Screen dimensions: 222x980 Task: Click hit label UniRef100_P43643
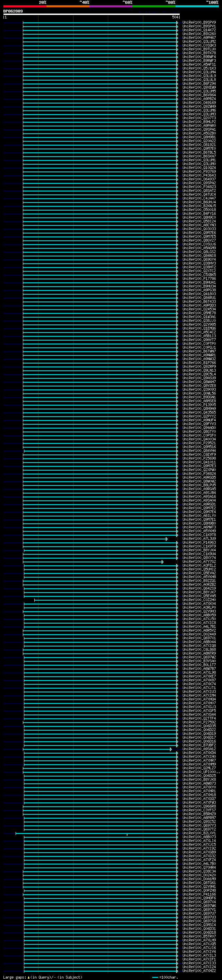click(199, 175)
